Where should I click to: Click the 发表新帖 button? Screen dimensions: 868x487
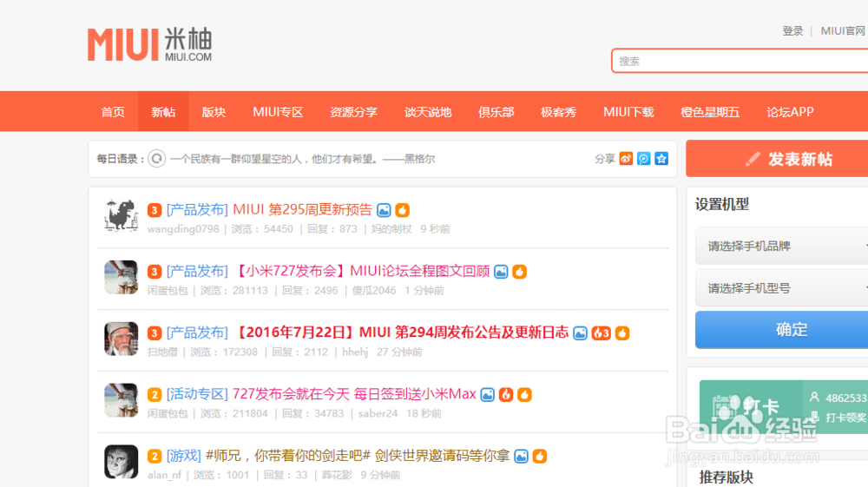point(777,159)
